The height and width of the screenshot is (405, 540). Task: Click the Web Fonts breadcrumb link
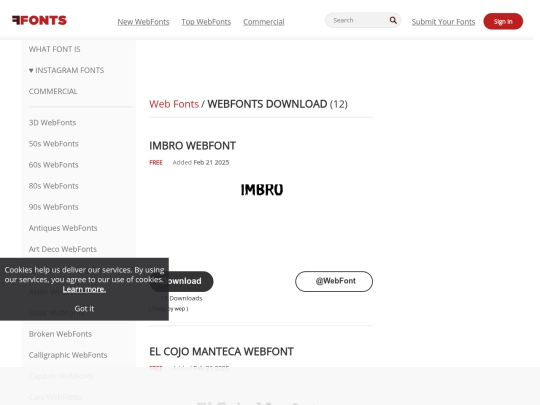click(x=174, y=104)
